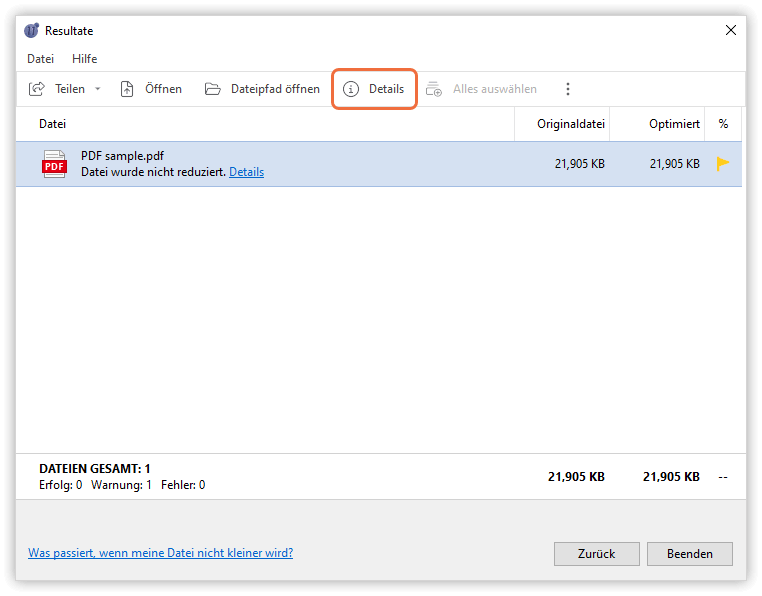Viewport: 762px width, 596px height.
Task: Click the Zurück button
Action: coord(596,554)
